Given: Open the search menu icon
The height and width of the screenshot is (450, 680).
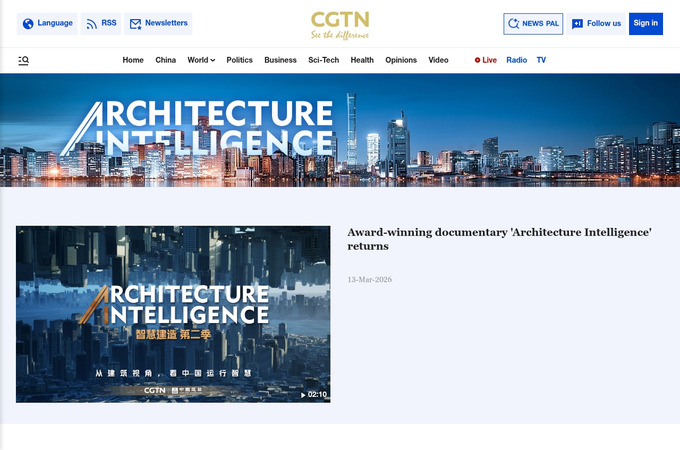Looking at the screenshot, I should [23, 60].
